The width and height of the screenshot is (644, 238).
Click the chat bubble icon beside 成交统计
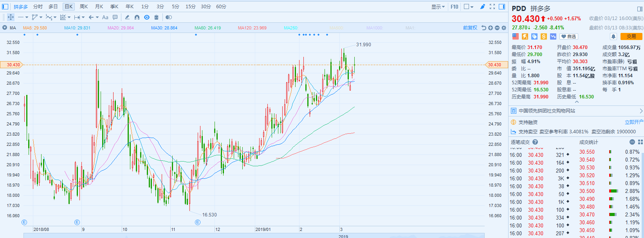(632, 142)
